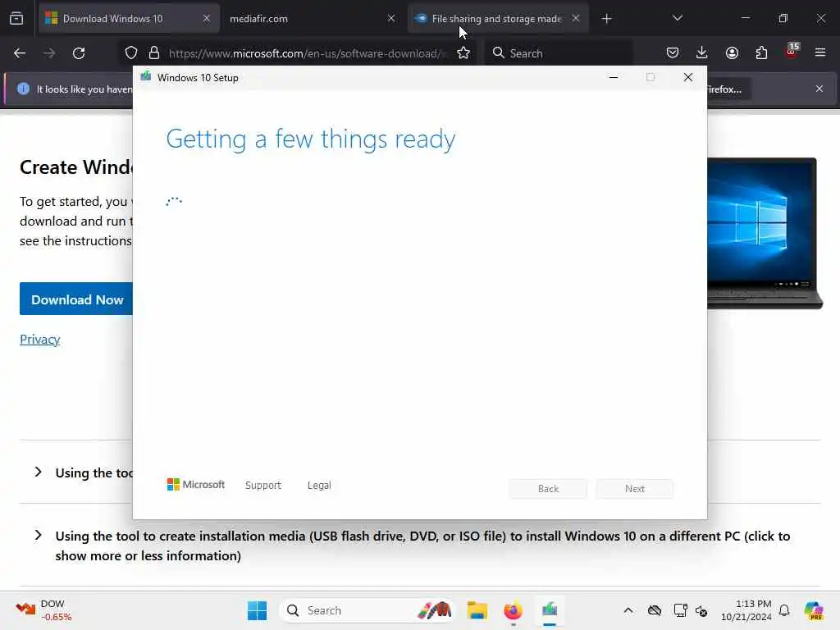
Task: Click the muted volume tray icon
Action: [x=701, y=610]
